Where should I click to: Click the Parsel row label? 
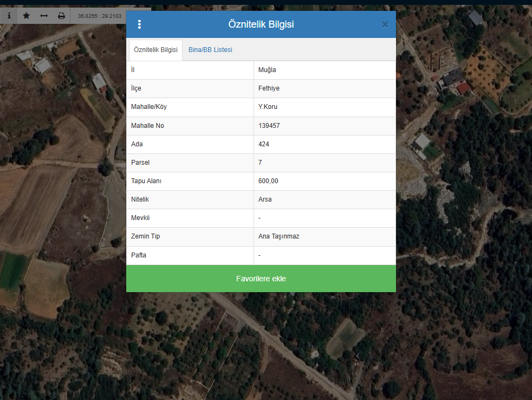pyautogui.click(x=140, y=163)
